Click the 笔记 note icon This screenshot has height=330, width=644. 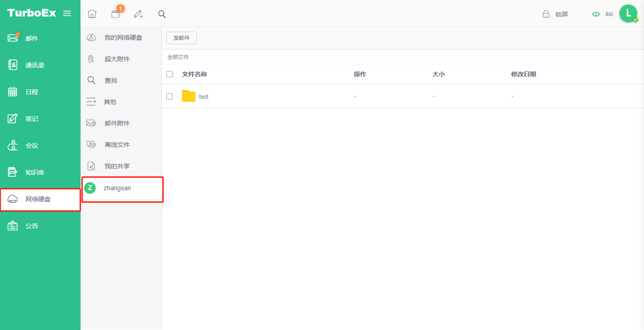[13, 118]
